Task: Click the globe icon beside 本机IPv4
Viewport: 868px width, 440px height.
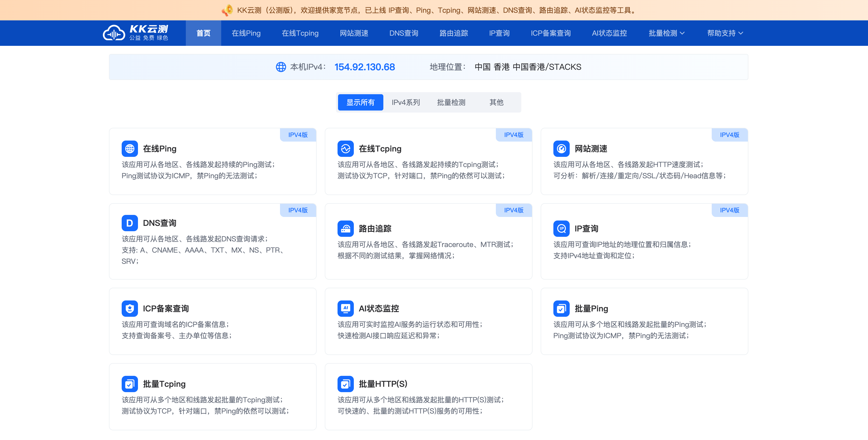Action: click(281, 67)
